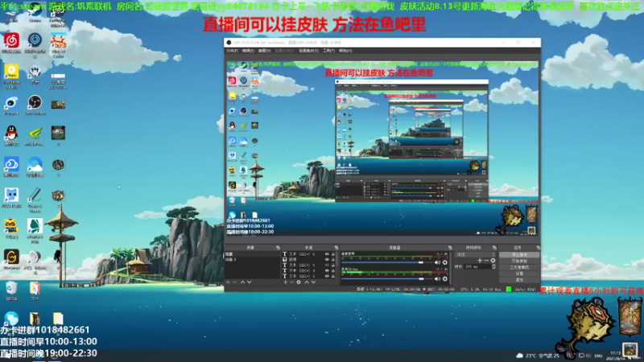Image resolution: width=644 pixels, height=362 pixels.
Task: Open the 帮助(H) menu in OBS
Action: pos(345,51)
